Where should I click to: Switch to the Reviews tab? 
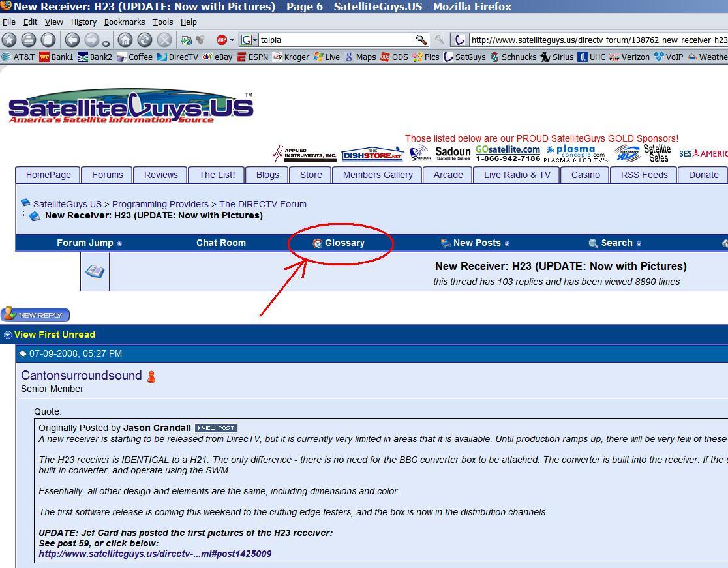(x=160, y=175)
